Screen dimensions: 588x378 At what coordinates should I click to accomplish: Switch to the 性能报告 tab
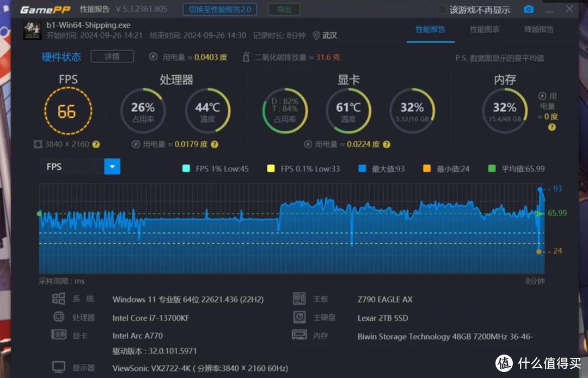[431, 29]
